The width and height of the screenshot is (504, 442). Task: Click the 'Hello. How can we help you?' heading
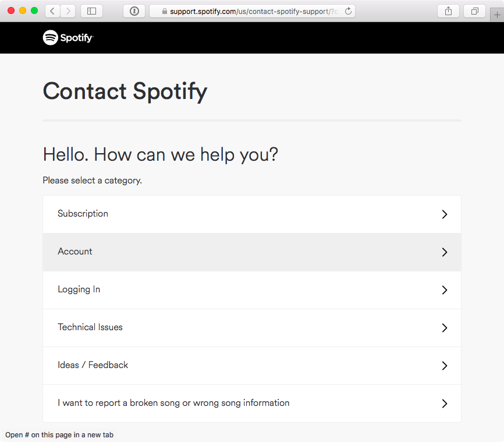point(161,155)
